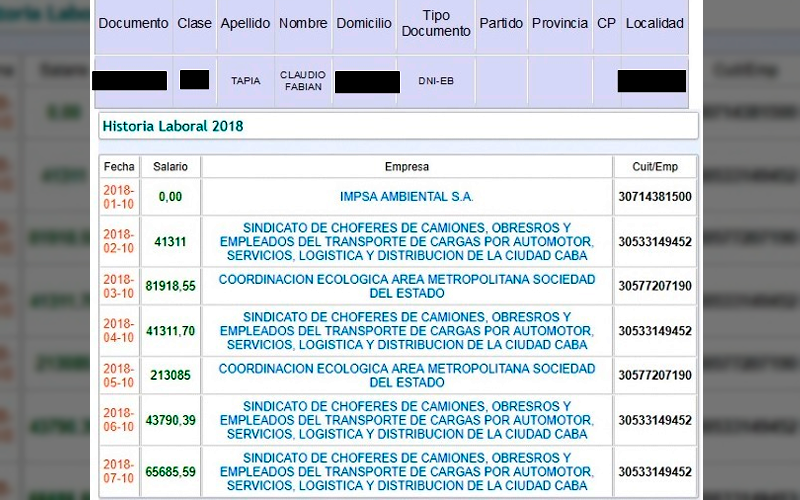The width and height of the screenshot is (800, 500).
Task: Select the TAPIA surname cell
Action: [x=245, y=81]
